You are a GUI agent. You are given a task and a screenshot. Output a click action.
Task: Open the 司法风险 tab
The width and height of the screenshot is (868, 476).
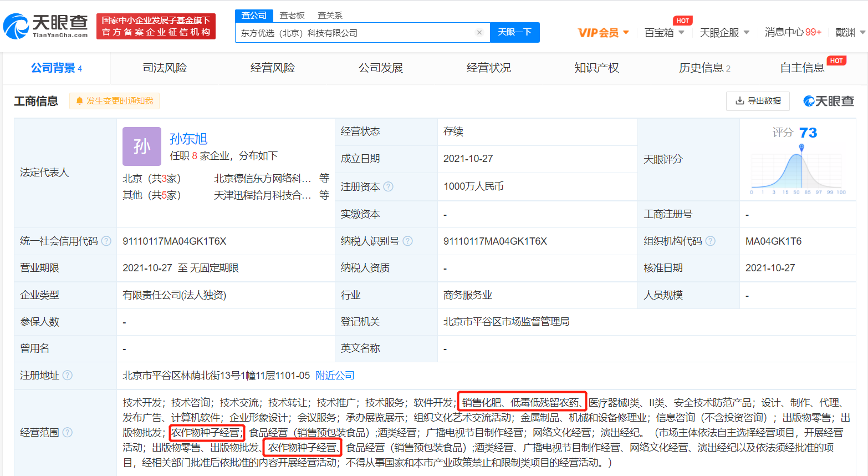coord(165,68)
